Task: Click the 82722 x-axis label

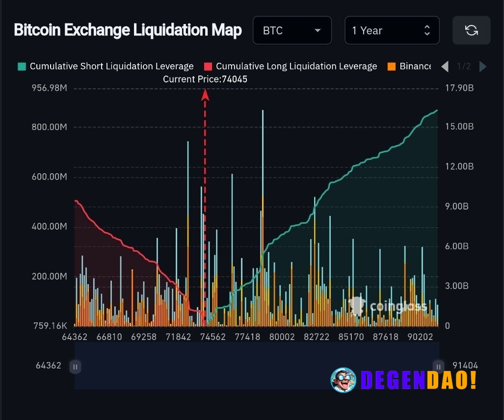Action: tap(317, 337)
